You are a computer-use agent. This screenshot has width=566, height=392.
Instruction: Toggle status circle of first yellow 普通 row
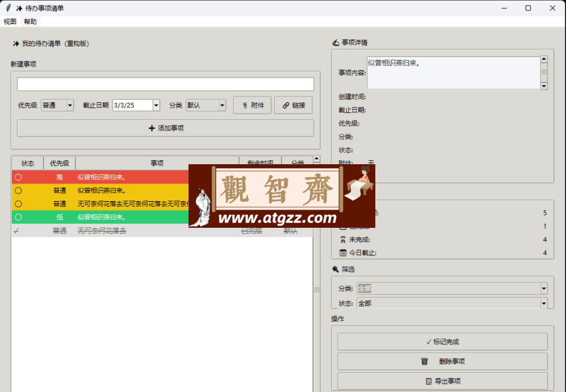[18, 191]
